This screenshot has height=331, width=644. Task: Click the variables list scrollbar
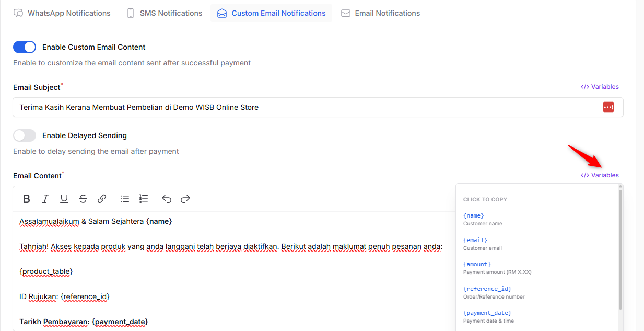point(620,249)
